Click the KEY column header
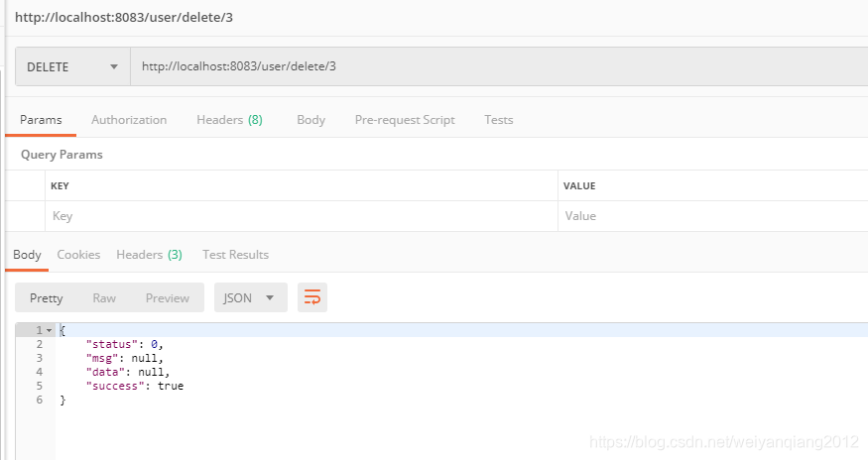This screenshot has height=460, width=868. pos(60,186)
